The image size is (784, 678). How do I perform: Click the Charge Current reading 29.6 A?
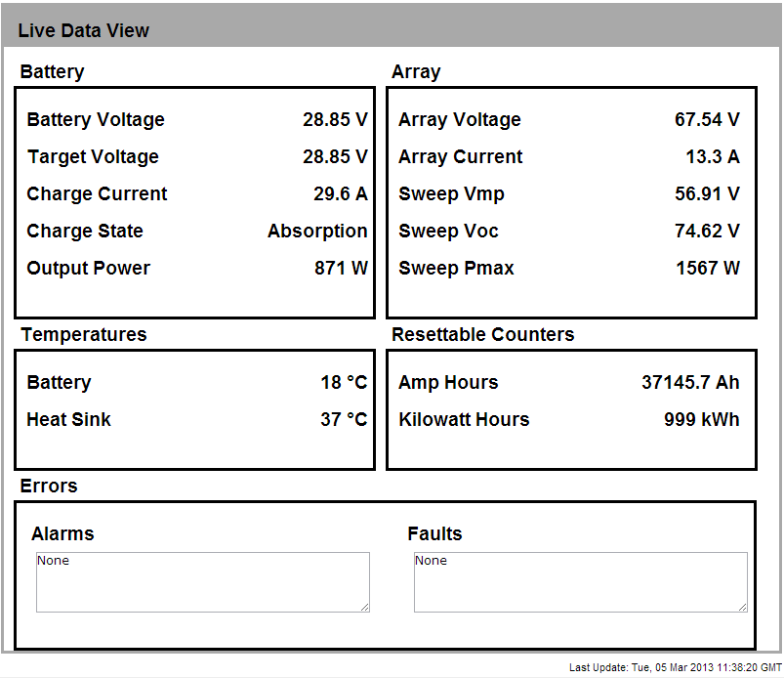click(x=340, y=194)
